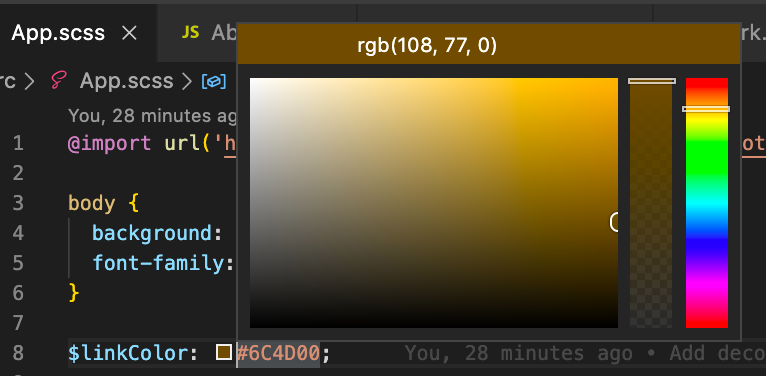This screenshot has height=376, width=766.
Task: Adjust the opacity strip slider
Action: pos(651,203)
